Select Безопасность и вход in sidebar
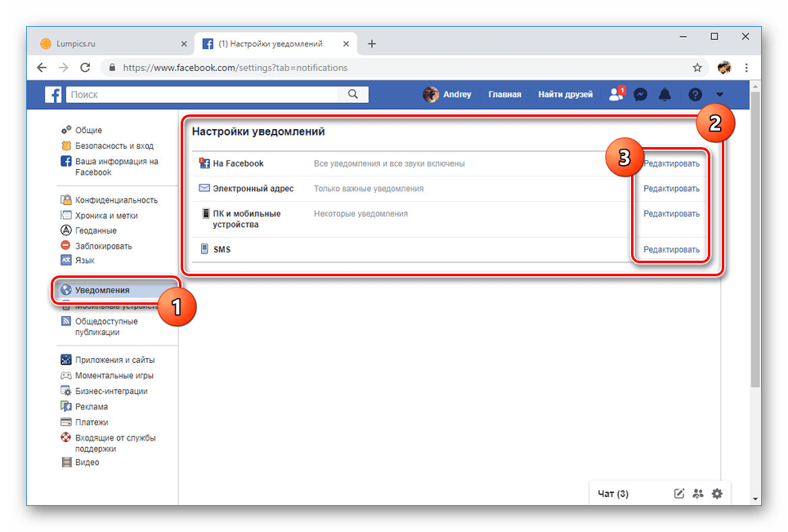Viewport: 788px width, 532px height. [x=114, y=145]
